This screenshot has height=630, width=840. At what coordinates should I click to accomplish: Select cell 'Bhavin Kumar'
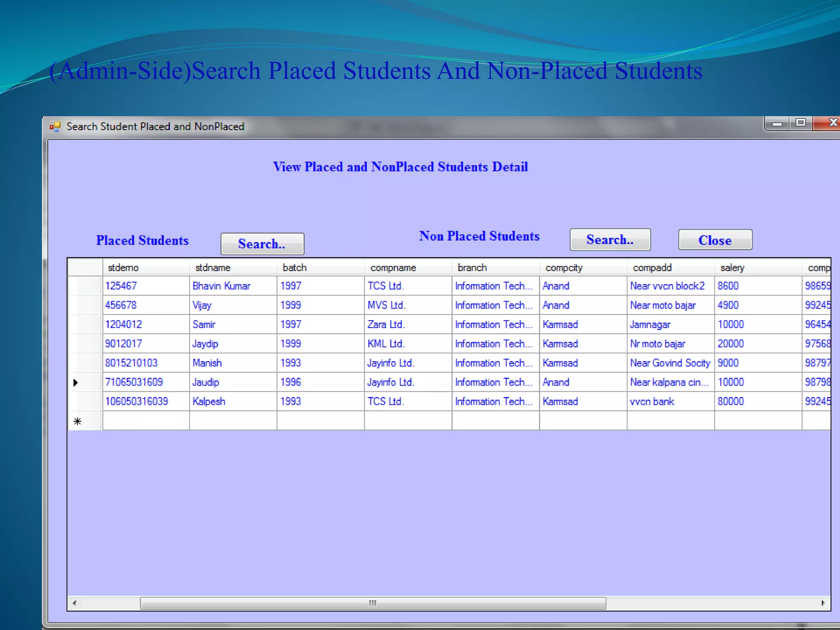(233, 286)
